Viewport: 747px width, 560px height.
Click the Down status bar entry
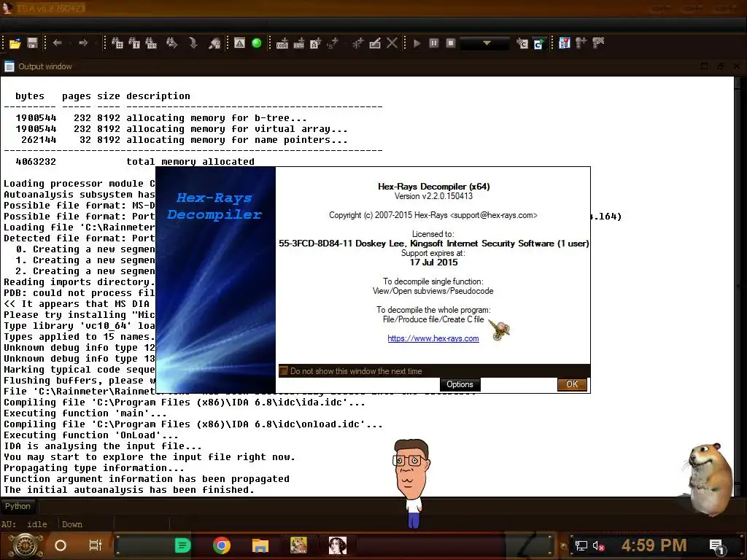click(x=72, y=524)
